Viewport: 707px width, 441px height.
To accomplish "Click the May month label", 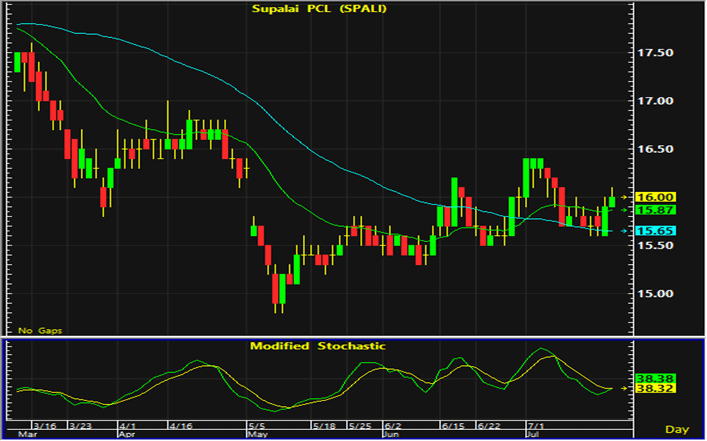I will [255, 434].
